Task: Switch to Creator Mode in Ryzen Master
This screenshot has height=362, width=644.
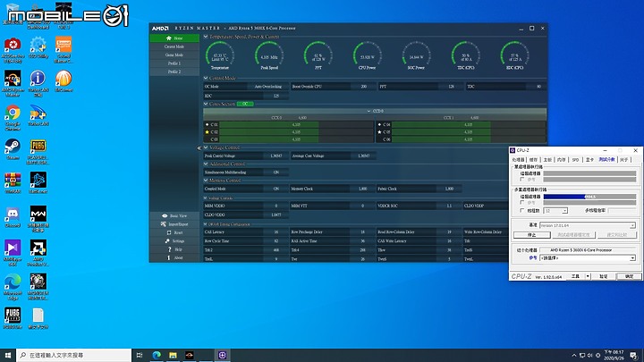Action: (x=174, y=46)
